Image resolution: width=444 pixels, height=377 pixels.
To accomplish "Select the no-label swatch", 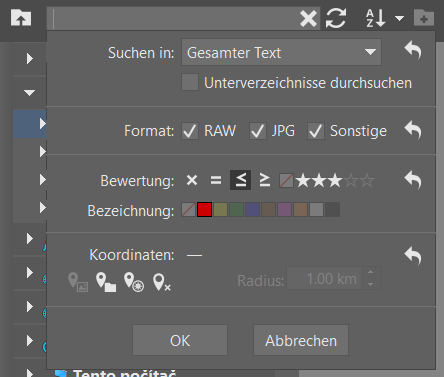I will [188, 210].
